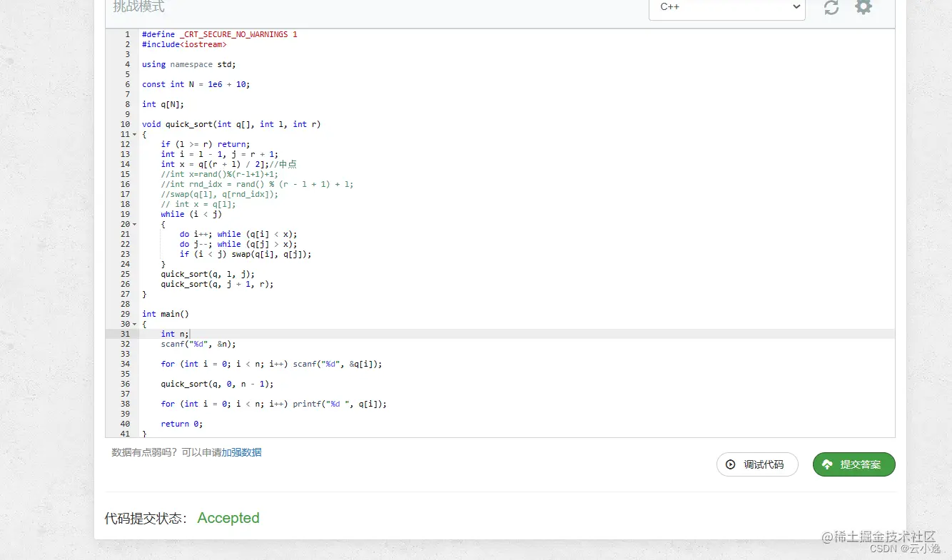The image size is (952, 560).
Task: Reset the code with the refresh icon
Action: point(831,8)
